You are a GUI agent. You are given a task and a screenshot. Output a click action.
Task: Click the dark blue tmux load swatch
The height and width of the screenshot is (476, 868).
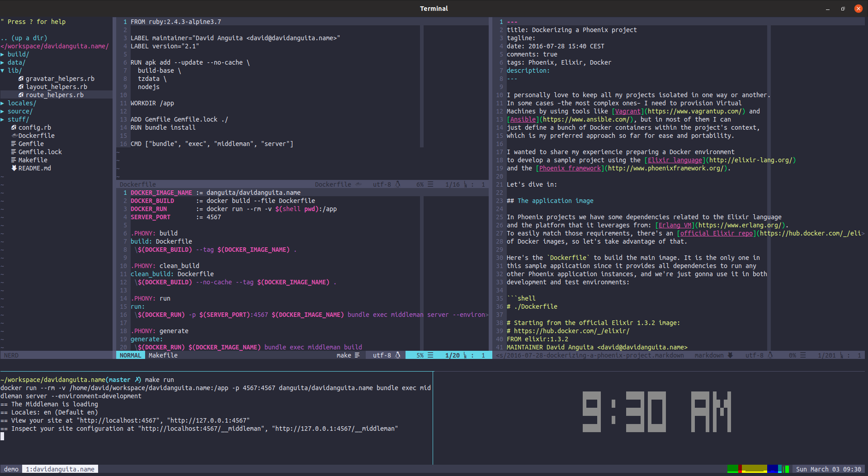click(x=773, y=469)
